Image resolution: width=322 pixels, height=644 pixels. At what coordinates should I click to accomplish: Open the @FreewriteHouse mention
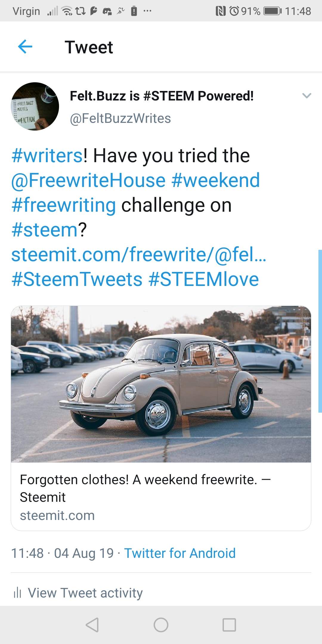click(88, 180)
